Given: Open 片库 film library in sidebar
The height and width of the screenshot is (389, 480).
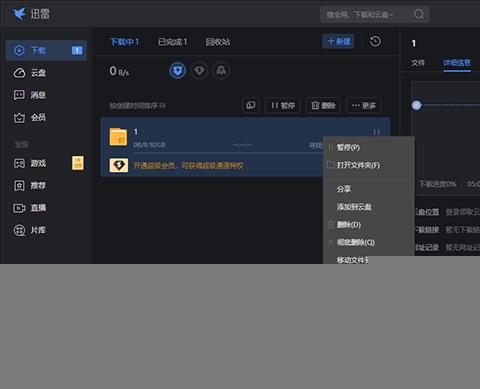Looking at the screenshot, I should click(x=29, y=230).
